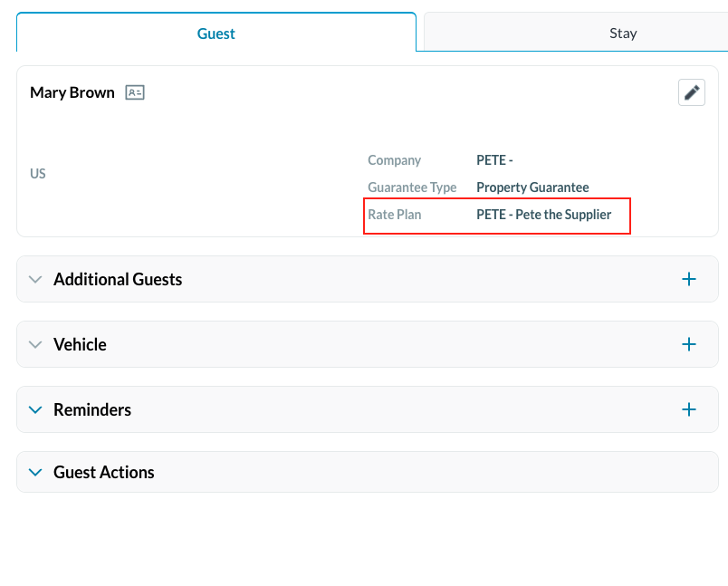This screenshot has width=728, height=586.
Task: Select rate plan PETE - Pete the Supplier
Action: [543, 215]
